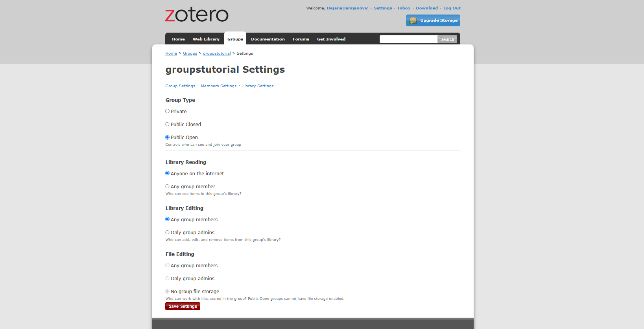This screenshot has height=329, width=644.
Task: Set Library Reading to Any group member
Action: pos(167,186)
